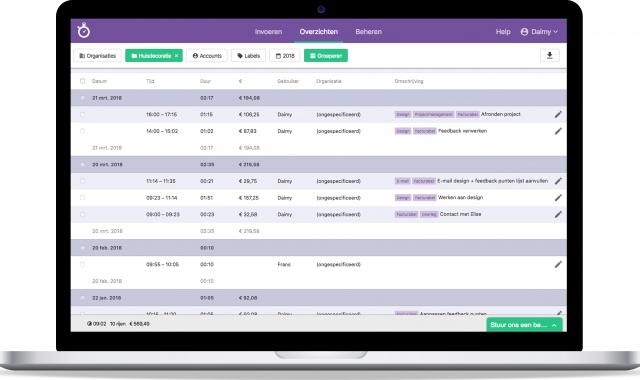This screenshot has height=380, width=640.
Task: Expand the Stuur ons een bericht chat widget
Action: [x=524, y=325]
